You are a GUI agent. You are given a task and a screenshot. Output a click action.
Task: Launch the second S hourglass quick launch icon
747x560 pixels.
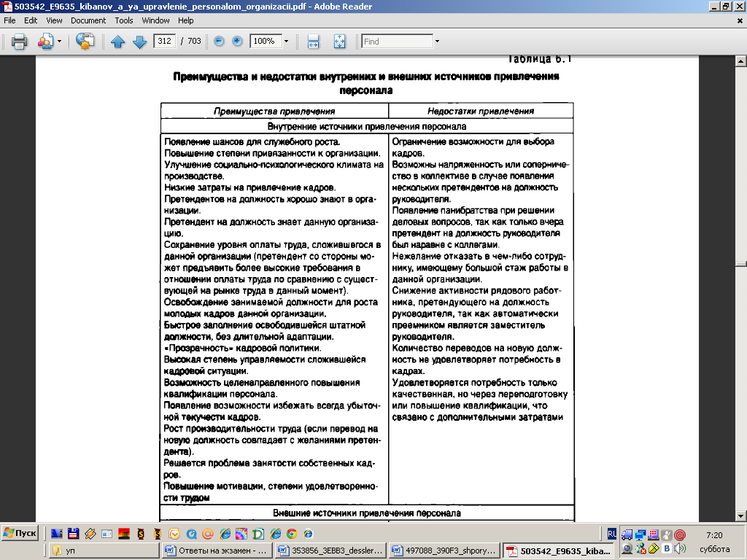click(x=158, y=534)
